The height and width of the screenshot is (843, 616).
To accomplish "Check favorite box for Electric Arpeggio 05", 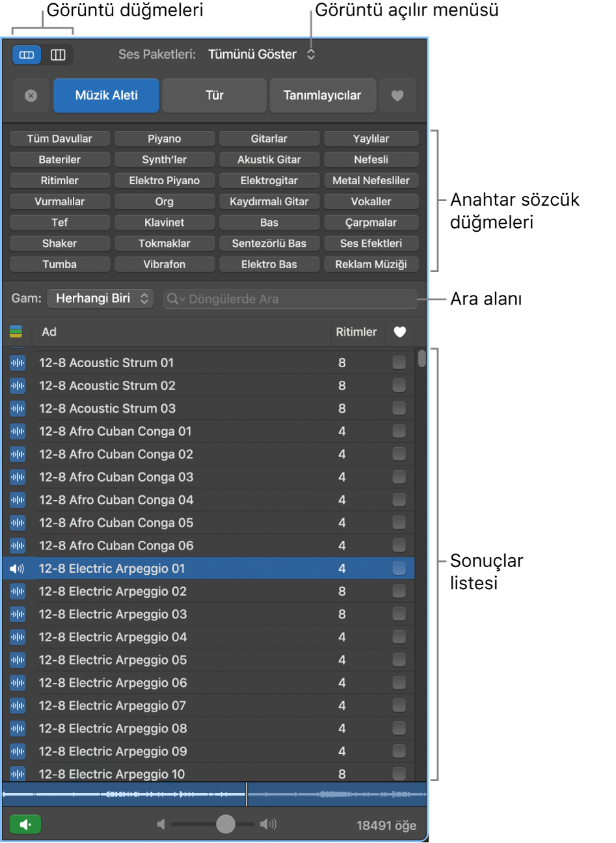I will click(399, 660).
